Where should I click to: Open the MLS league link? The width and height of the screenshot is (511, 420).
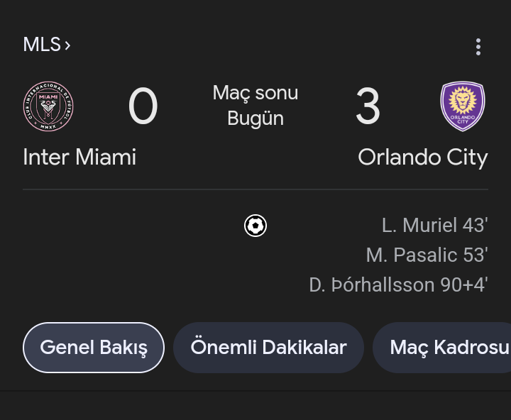tap(47, 44)
